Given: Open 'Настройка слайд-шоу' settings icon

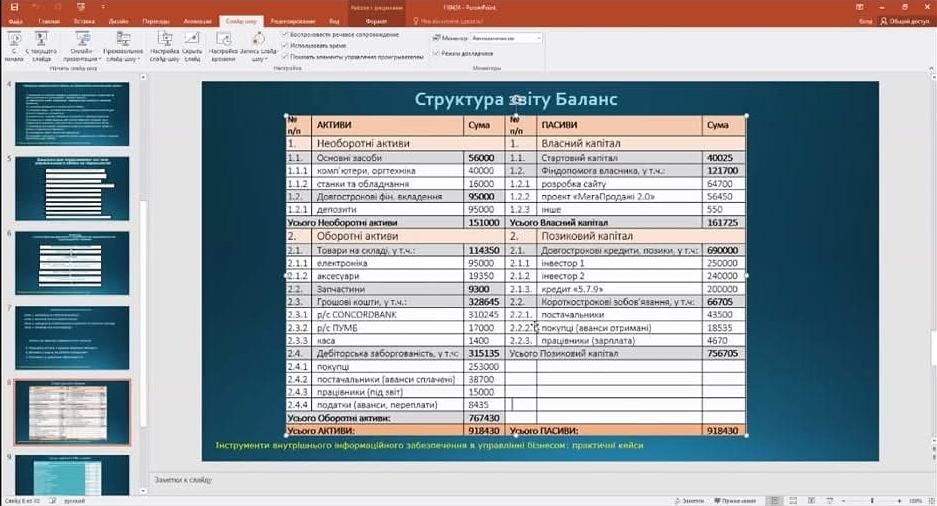Looking at the screenshot, I should [165, 44].
